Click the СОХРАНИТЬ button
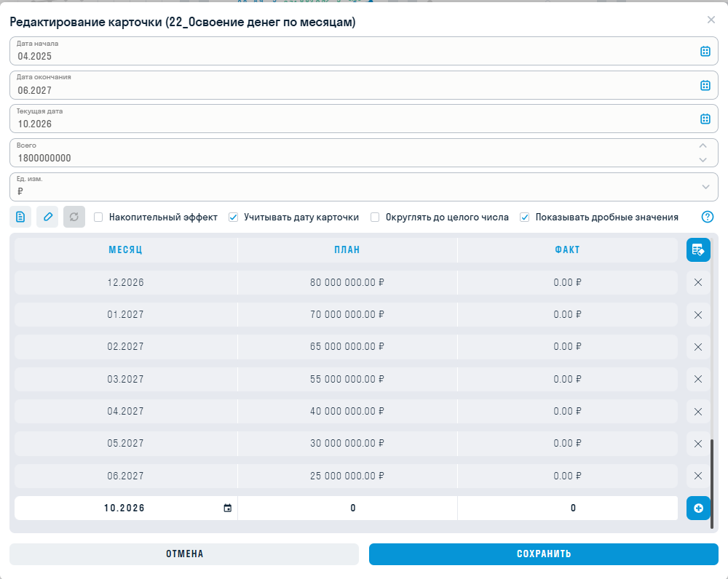 (544, 554)
